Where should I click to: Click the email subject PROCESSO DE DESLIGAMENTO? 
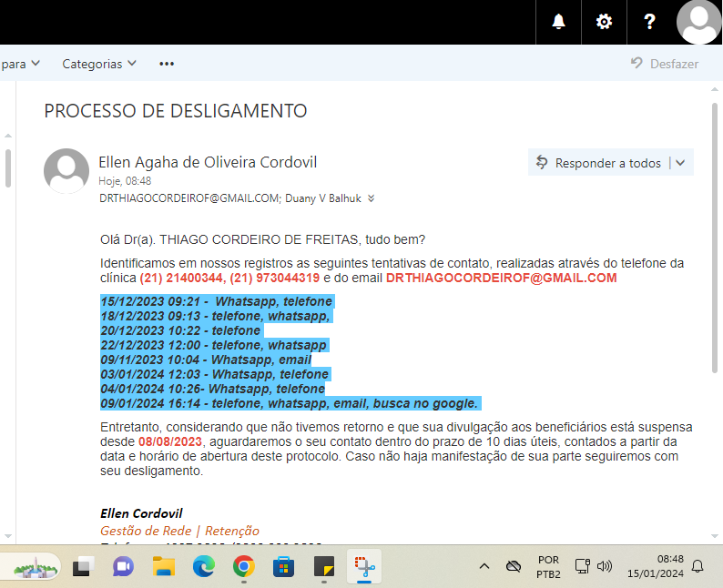point(176,111)
